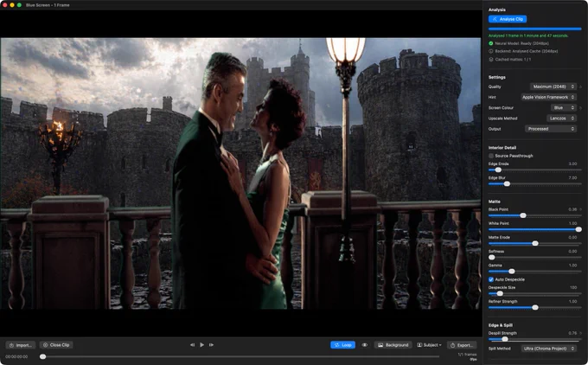Click the Background button
The image size is (588, 365).
393,345
